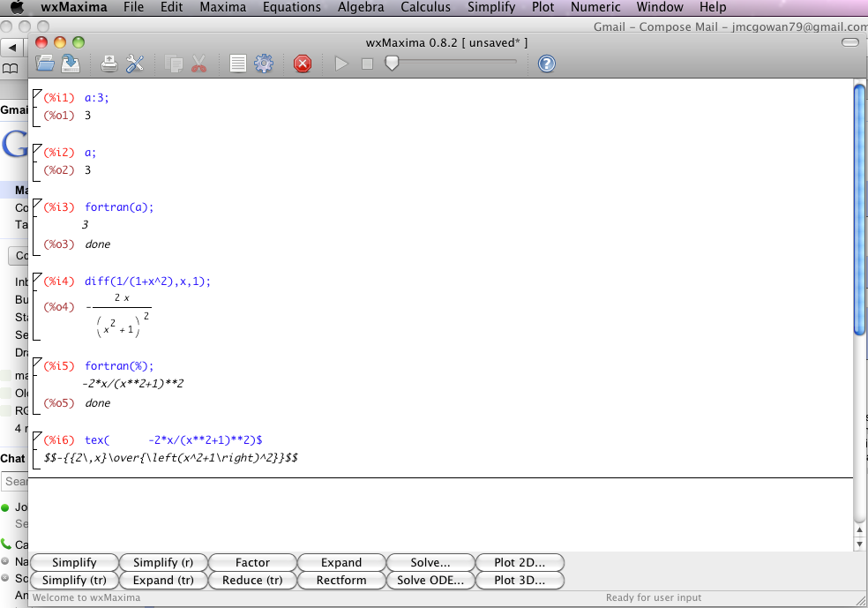Click the Print document icon
Viewport: 868px width, 608px height.
(x=109, y=64)
